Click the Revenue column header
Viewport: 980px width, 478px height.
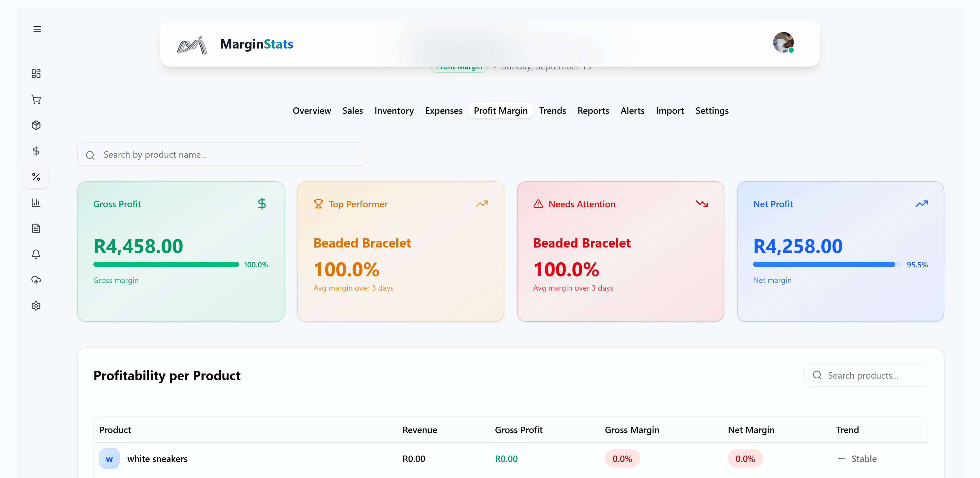point(420,430)
